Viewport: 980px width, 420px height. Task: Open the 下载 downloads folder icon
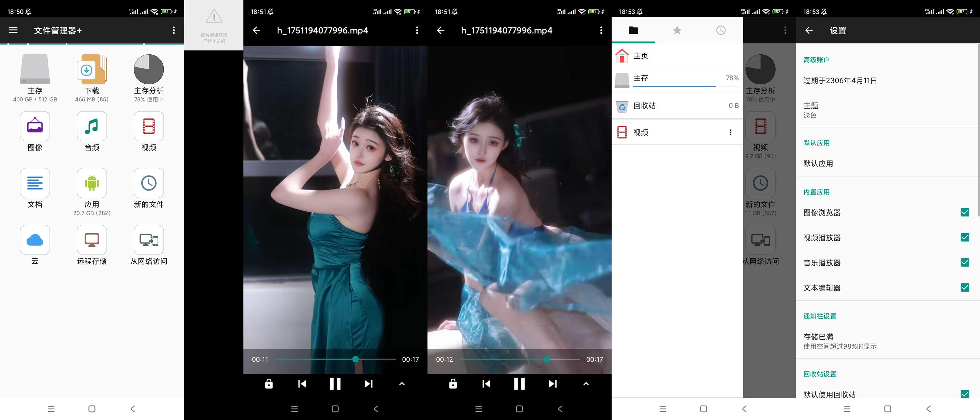[92, 70]
